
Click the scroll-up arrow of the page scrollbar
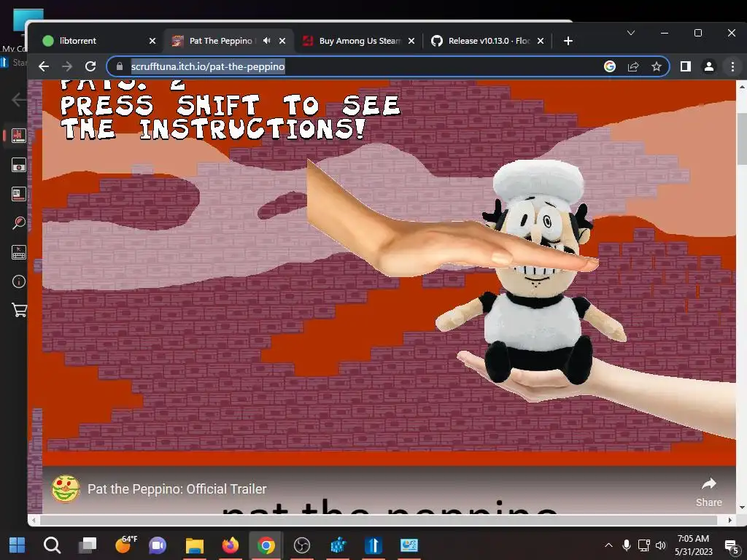point(741,87)
